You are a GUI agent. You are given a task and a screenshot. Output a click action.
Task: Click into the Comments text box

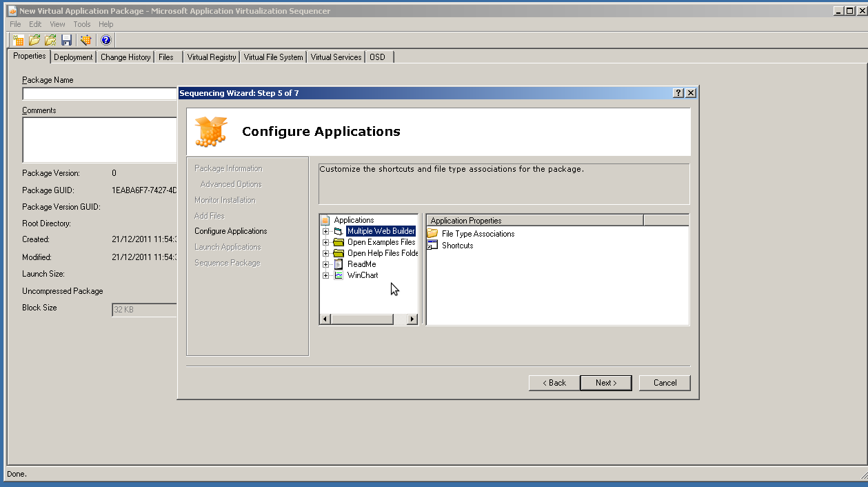tap(100, 139)
